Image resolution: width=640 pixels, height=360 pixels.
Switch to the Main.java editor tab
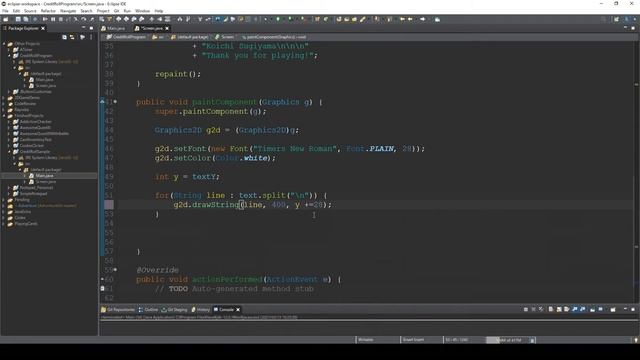(113, 28)
